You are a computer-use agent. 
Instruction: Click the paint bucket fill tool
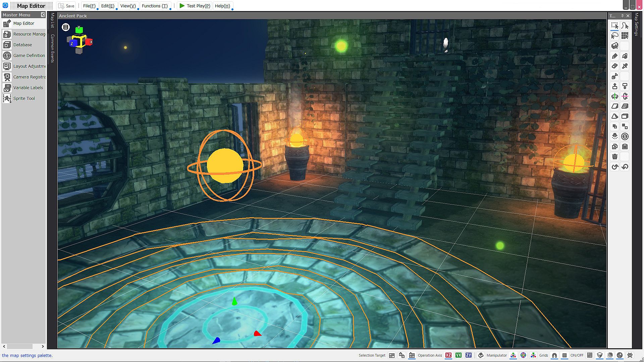[x=625, y=56]
